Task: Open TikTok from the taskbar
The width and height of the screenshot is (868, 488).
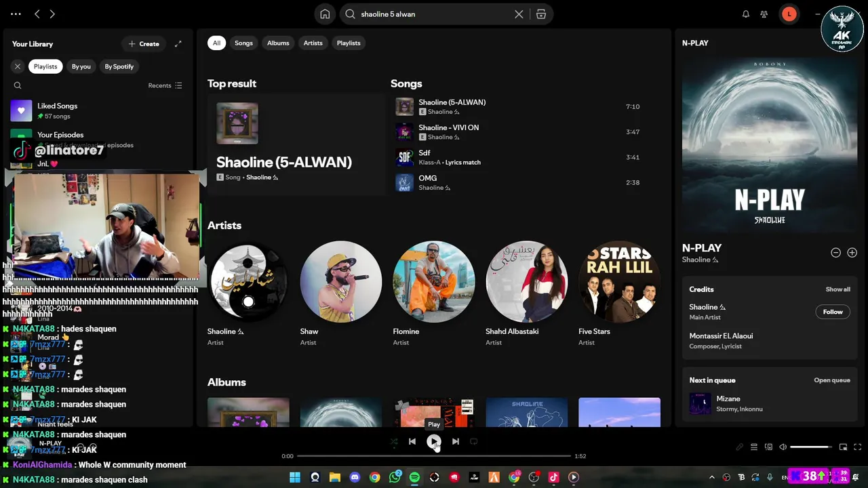Action: [553, 477]
